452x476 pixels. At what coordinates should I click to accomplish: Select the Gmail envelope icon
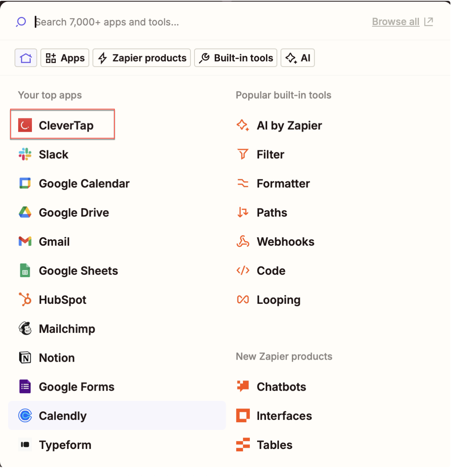(25, 241)
